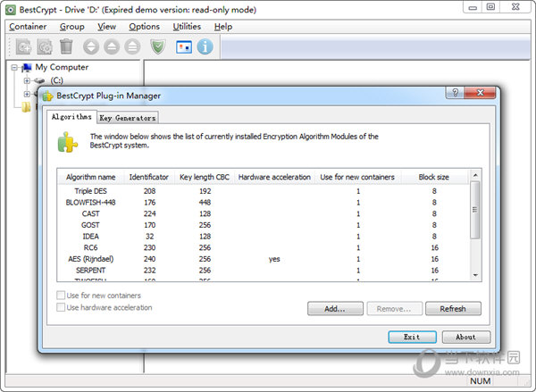Open the Container menu
Screen dimensions: 536x392
[28, 27]
